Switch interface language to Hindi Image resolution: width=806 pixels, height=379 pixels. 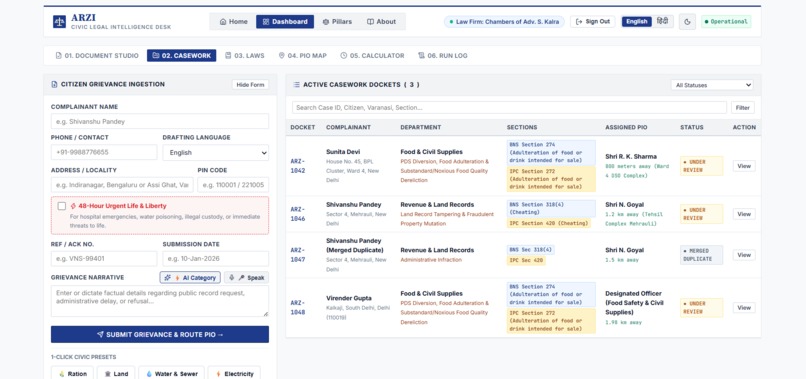coord(663,22)
